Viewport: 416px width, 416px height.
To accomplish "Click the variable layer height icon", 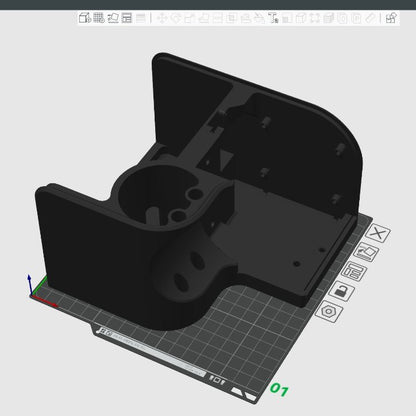I will coord(141,18).
